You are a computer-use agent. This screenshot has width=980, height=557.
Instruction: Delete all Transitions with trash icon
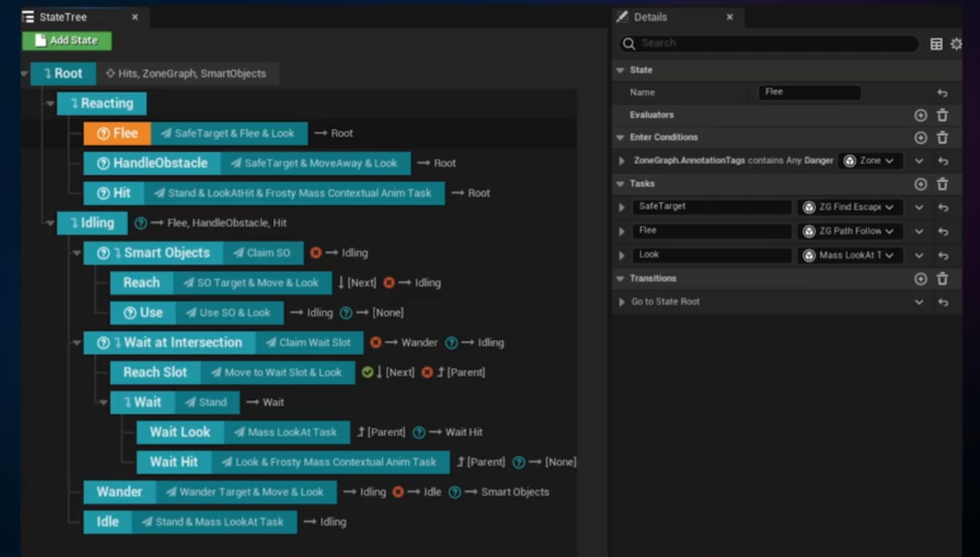[x=942, y=279]
